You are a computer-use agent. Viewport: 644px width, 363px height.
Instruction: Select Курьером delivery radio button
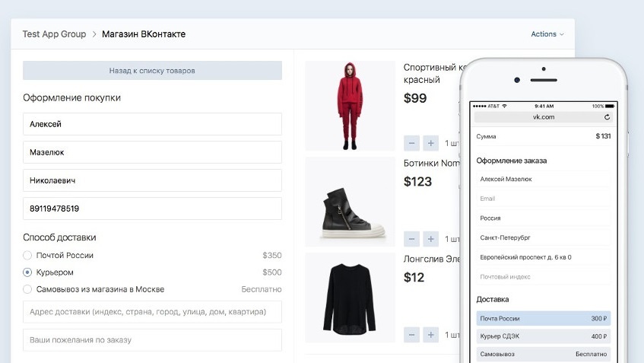27,272
